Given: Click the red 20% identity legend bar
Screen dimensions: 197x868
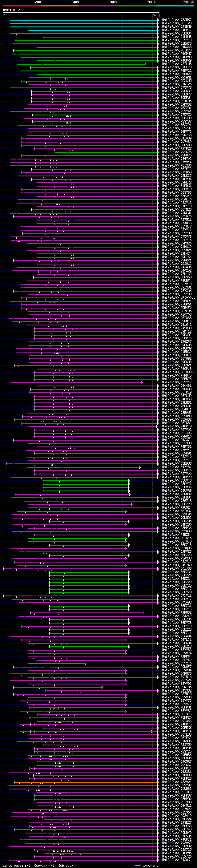Looking at the screenshot, I should pos(22,6).
